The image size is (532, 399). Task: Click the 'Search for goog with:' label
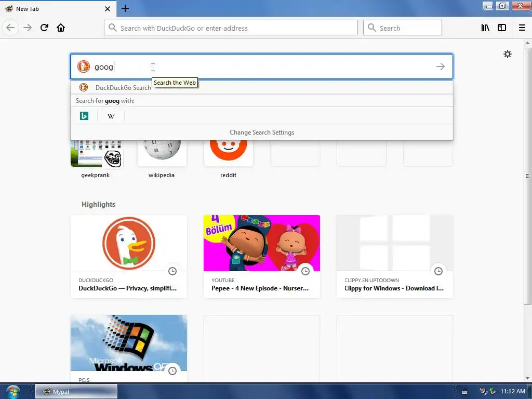(105, 101)
